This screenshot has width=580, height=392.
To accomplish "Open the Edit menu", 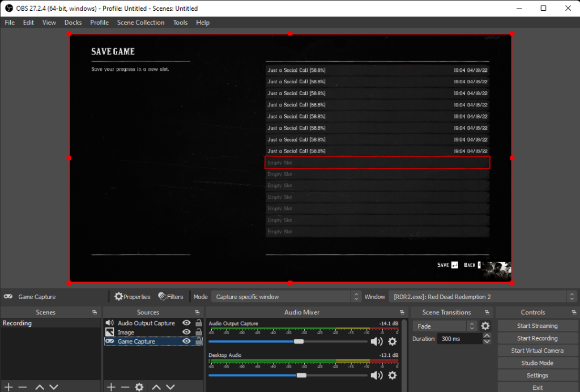I will coord(28,23).
